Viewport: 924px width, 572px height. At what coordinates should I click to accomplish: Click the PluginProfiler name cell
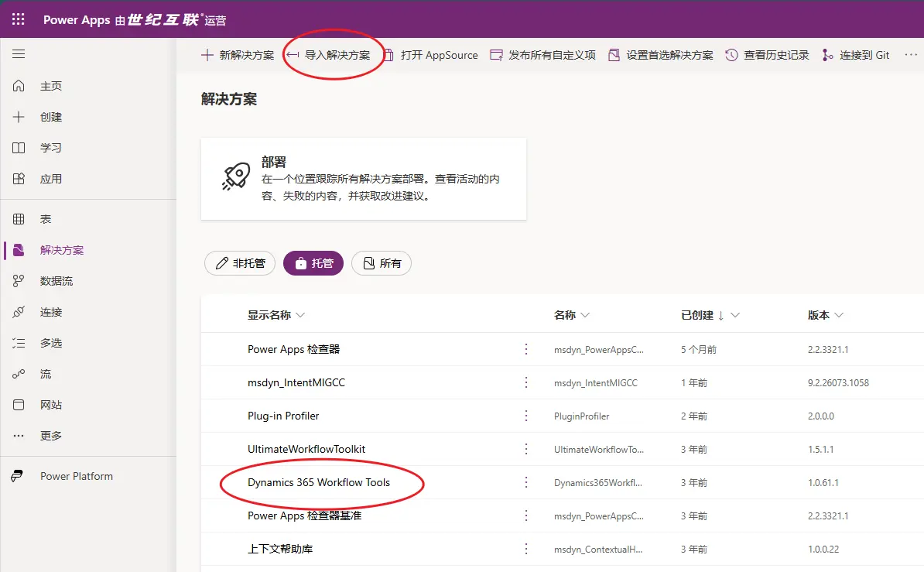click(x=582, y=416)
